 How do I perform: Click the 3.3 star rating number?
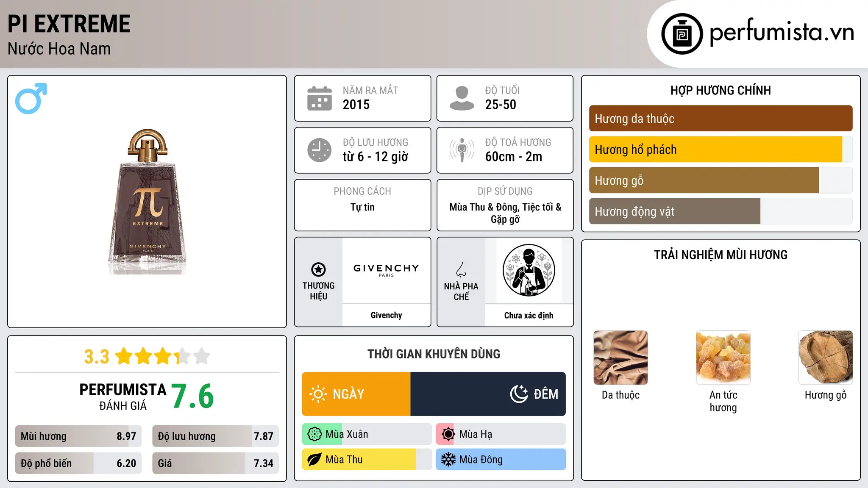pos(97,357)
